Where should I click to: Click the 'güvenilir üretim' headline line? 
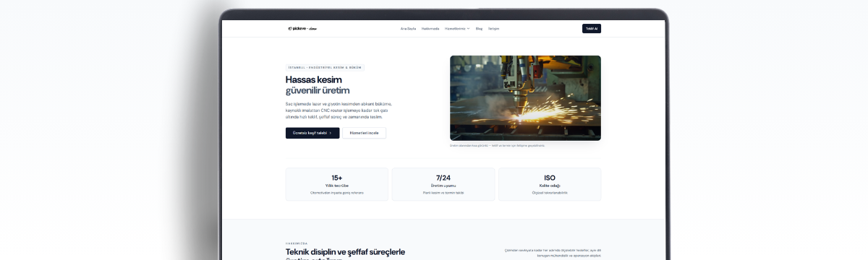pyautogui.click(x=318, y=91)
